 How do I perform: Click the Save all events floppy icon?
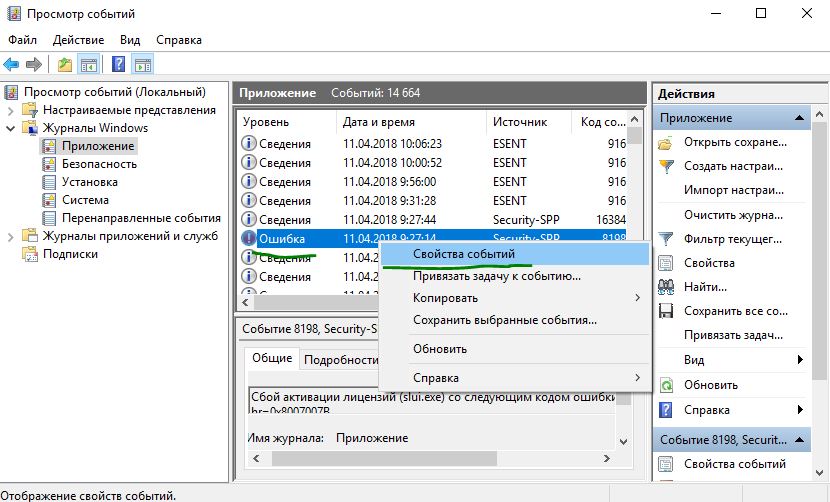pos(666,311)
